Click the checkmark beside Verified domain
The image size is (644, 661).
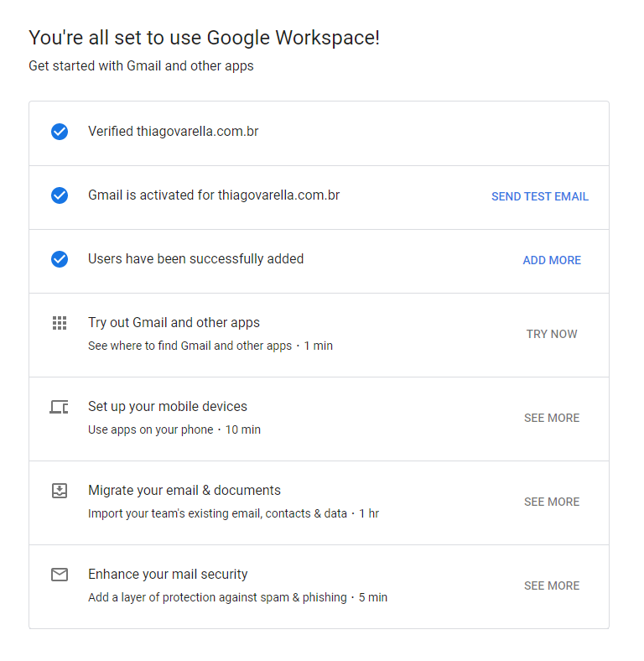coord(60,132)
